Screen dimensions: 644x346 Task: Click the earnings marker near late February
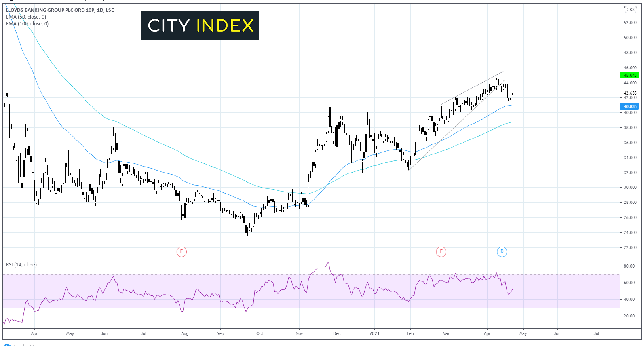(441, 251)
